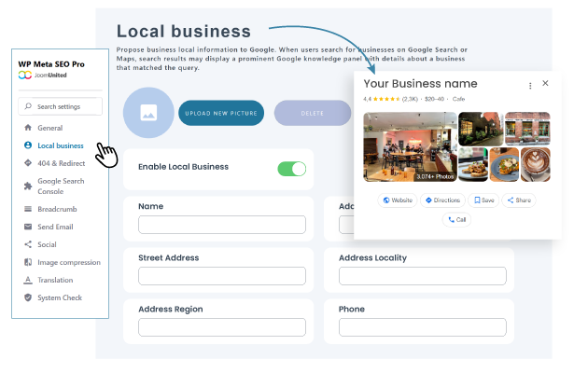
Task: Click the Phone input field
Action: 423,327
